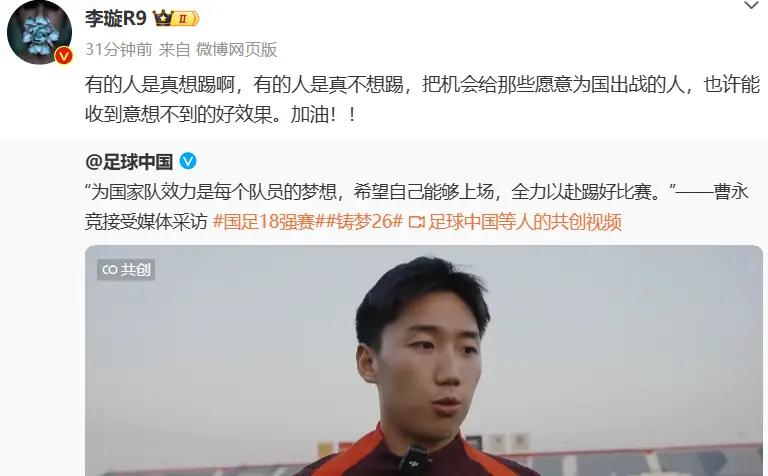Click the video icon before 足球中国等人的共创视频
This screenshot has height=476, width=768.
click(x=416, y=222)
